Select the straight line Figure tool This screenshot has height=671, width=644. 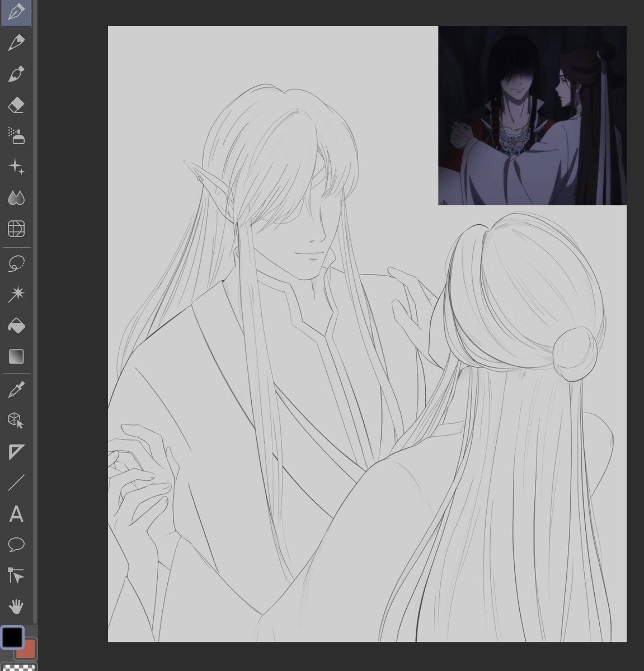tap(16, 483)
